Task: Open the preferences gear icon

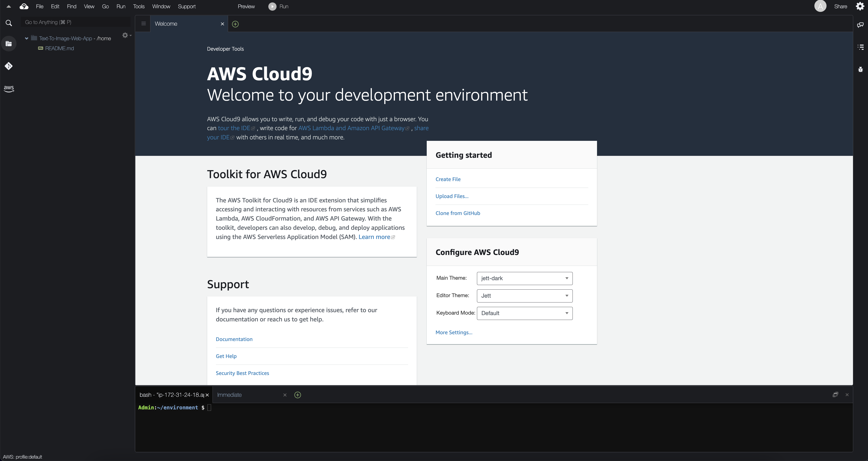Action: 860,6
